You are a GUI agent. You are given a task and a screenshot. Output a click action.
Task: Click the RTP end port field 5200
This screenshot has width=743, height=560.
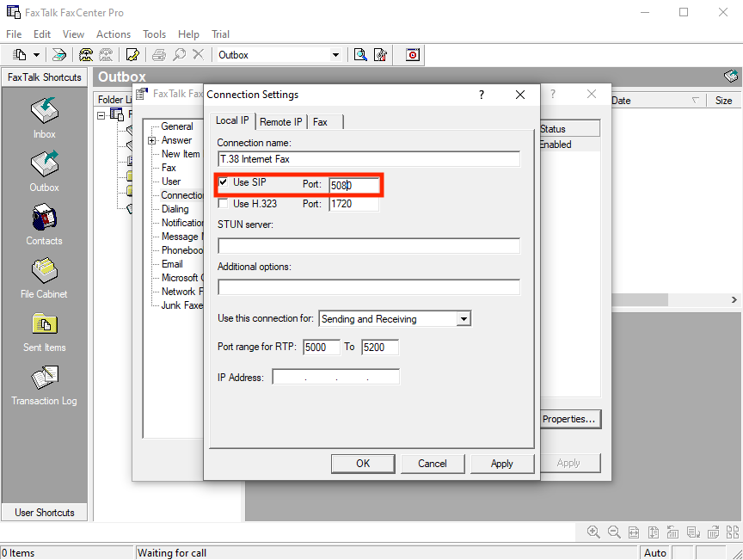click(380, 347)
